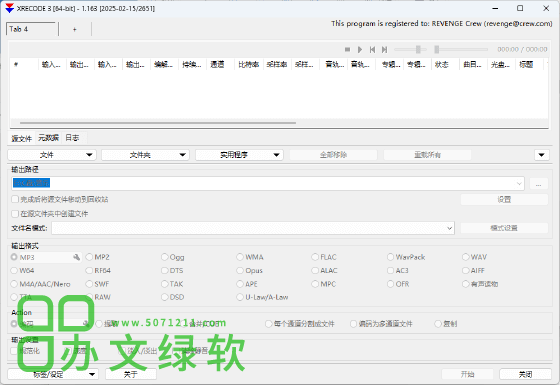Click the play icon in the player bar
This screenshot has height=385, width=560.
(x=360, y=50)
